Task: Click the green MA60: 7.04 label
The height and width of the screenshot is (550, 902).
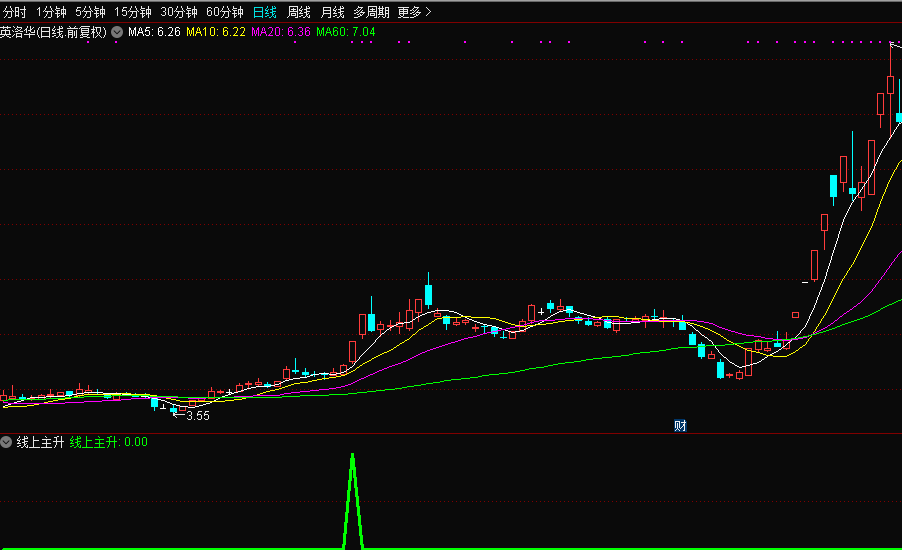Action: (x=345, y=32)
